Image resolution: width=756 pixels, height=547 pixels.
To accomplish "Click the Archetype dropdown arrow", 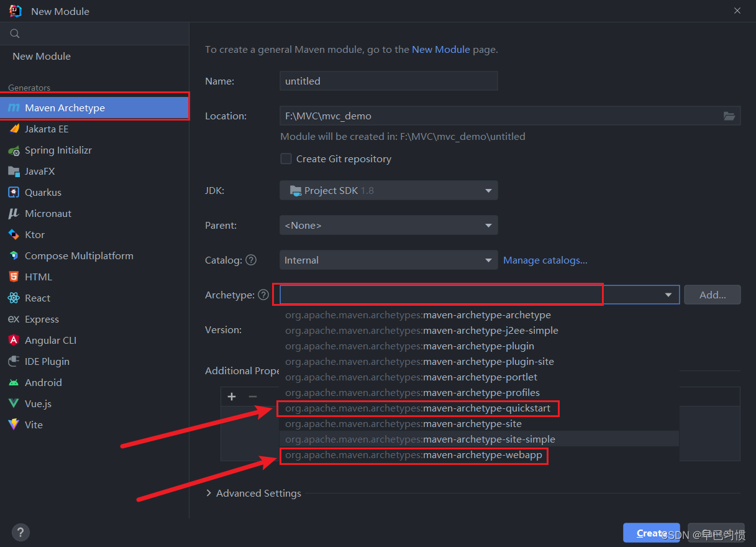I will (x=669, y=295).
